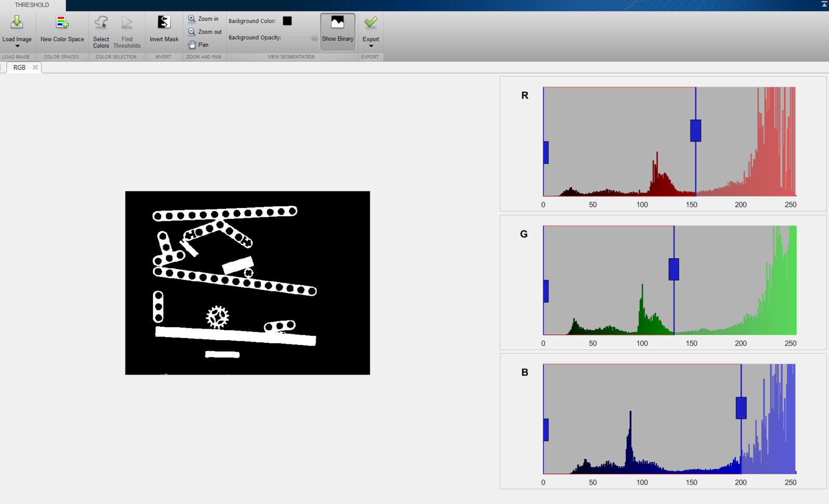Click the binary mask image preview

[247, 283]
